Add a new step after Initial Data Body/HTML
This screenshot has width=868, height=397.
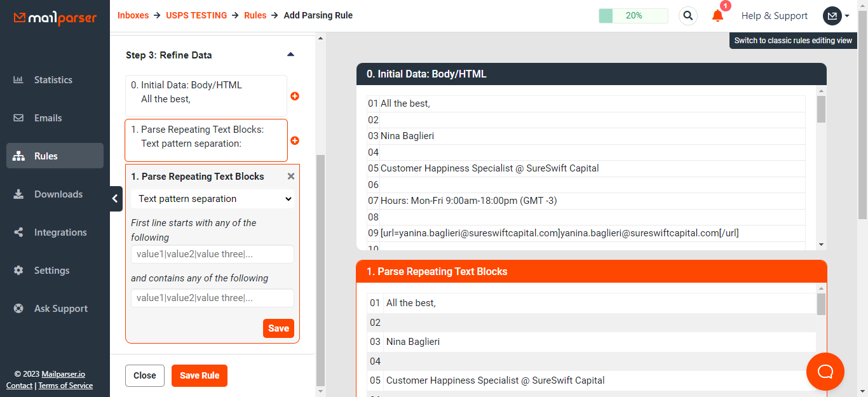pyautogui.click(x=294, y=96)
